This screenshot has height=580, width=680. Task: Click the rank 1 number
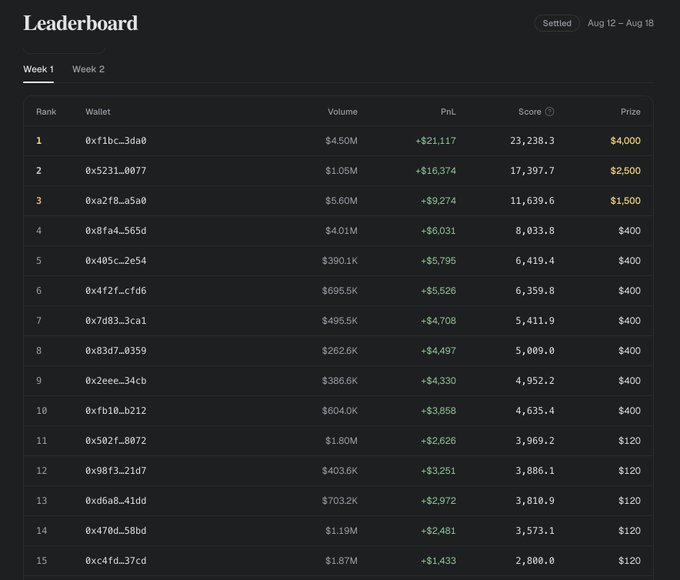tap(39, 141)
